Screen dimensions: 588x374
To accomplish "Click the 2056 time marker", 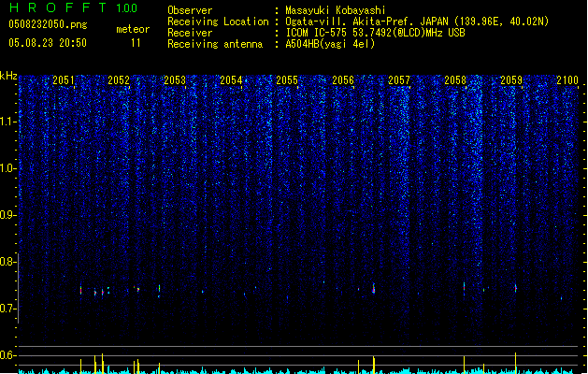I will point(343,80).
